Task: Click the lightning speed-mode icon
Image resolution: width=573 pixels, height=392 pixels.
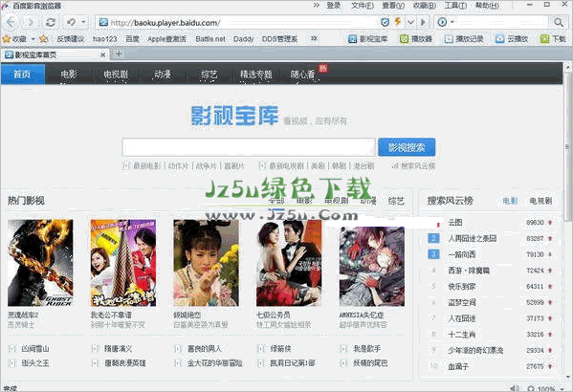Action: click(398, 22)
